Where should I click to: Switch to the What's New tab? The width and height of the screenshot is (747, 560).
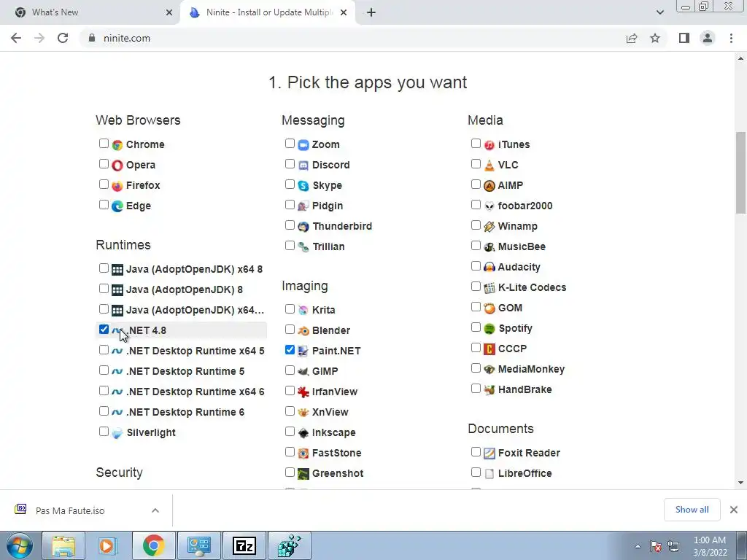(92, 12)
